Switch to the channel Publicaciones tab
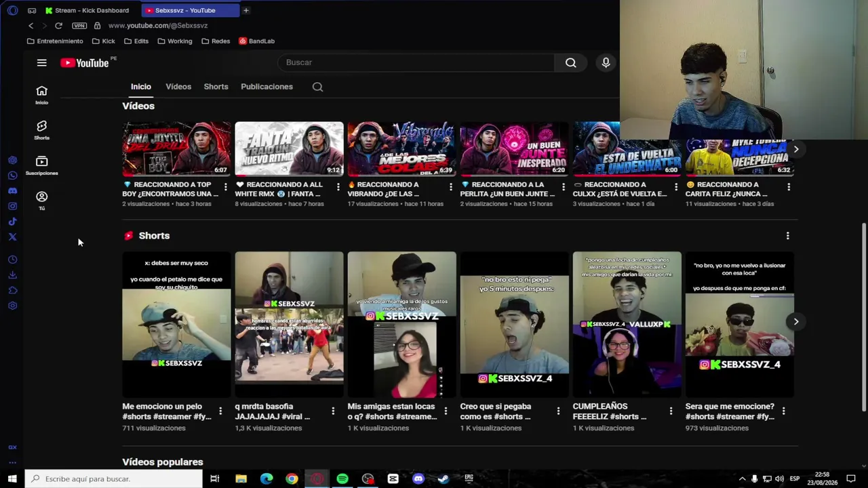Screen dimensions: 868x488 point(267,87)
